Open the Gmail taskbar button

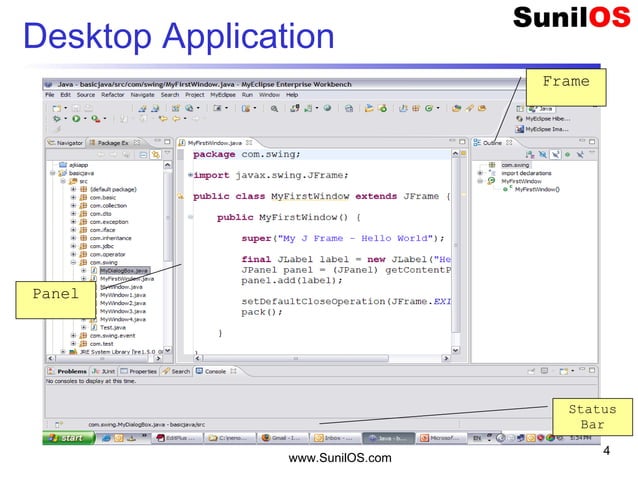click(x=282, y=438)
